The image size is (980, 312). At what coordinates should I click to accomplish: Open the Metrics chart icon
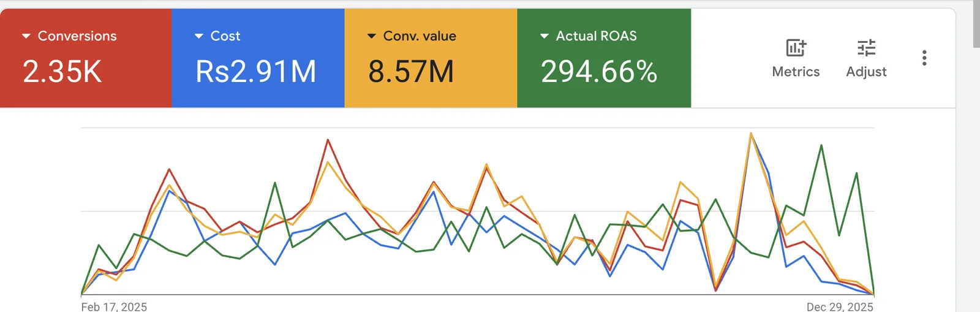point(796,47)
